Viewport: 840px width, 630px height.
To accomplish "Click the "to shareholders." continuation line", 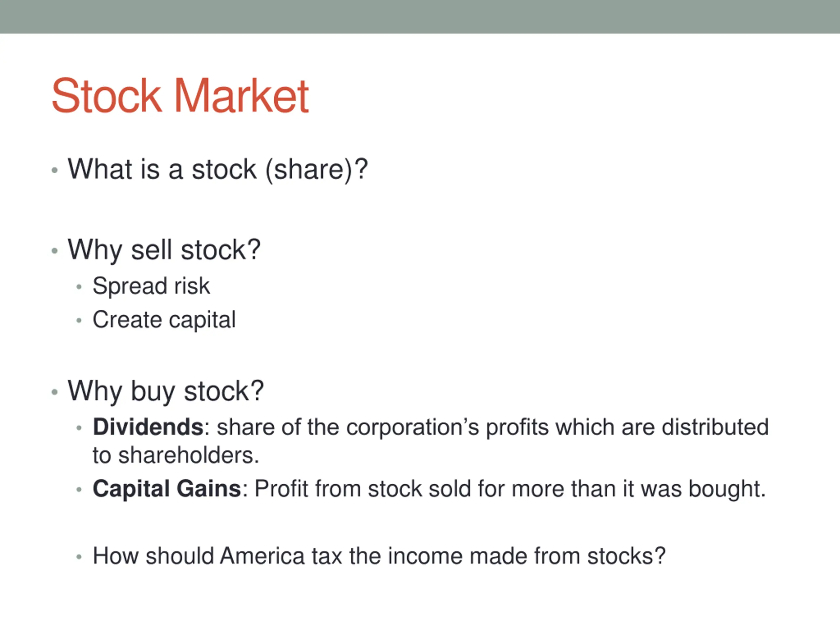I will [176, 455].
